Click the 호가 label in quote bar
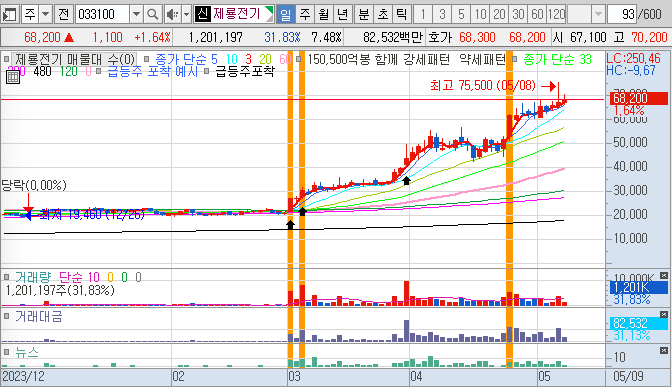 [x=440, y=38]
